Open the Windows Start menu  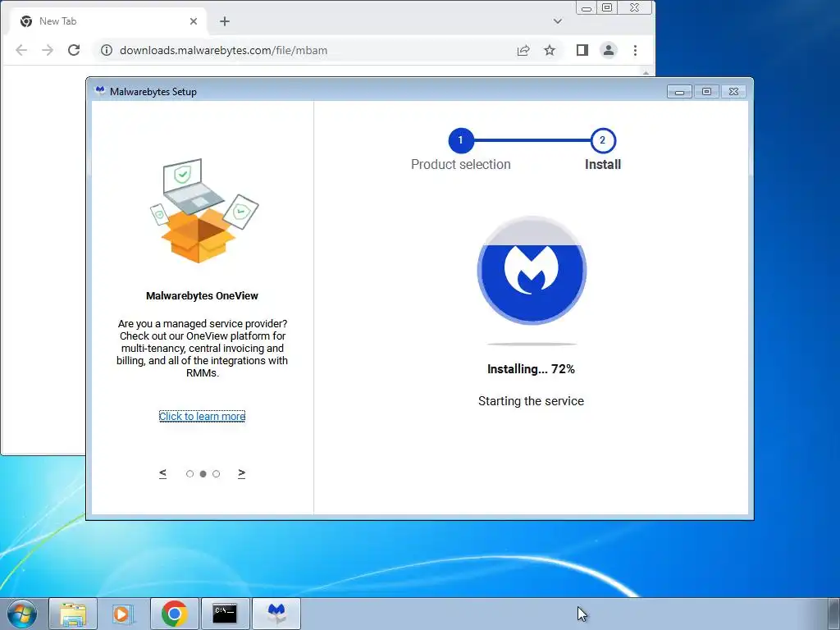coord(22,614)
